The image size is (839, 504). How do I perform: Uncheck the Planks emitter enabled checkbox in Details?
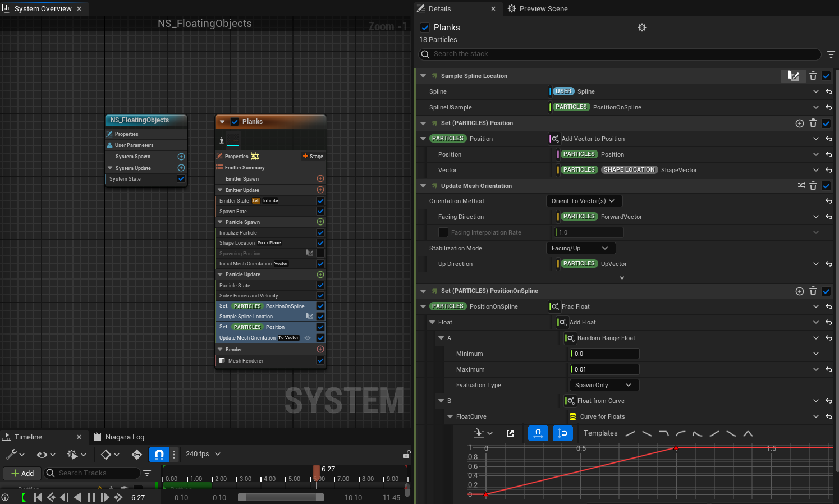[425, 28]
